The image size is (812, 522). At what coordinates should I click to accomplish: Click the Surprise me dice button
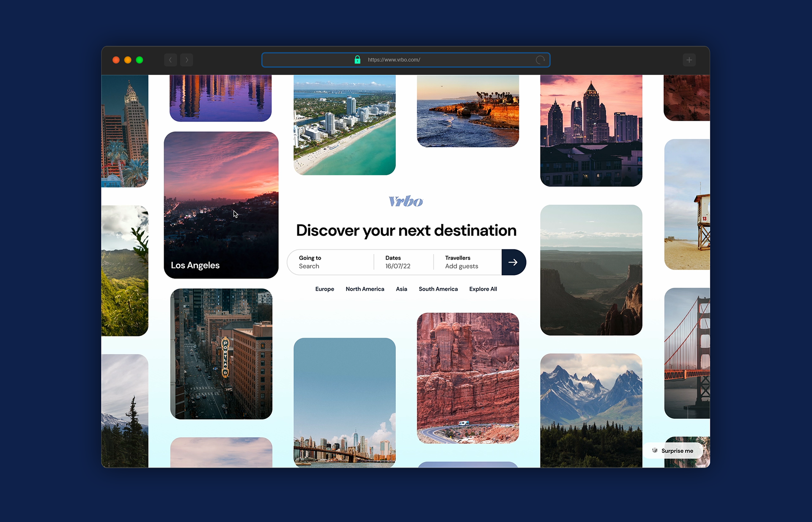point(673,451)
